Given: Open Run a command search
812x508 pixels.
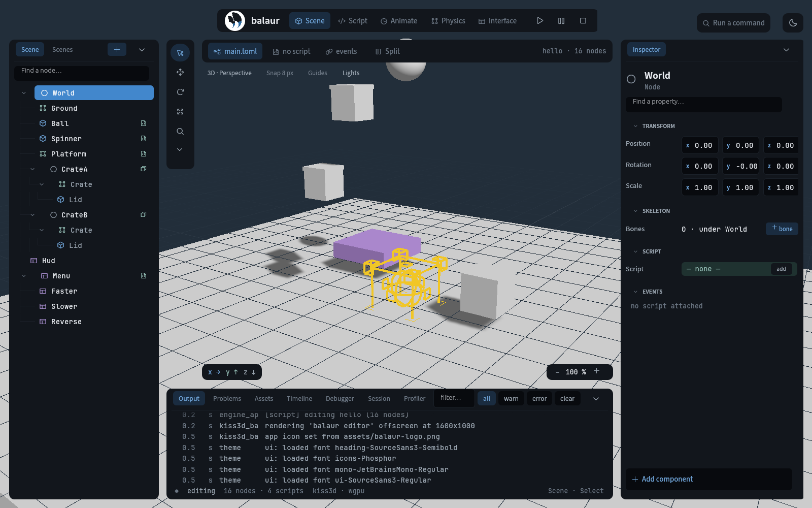Looking at the screenshot, I should (733, 23).
